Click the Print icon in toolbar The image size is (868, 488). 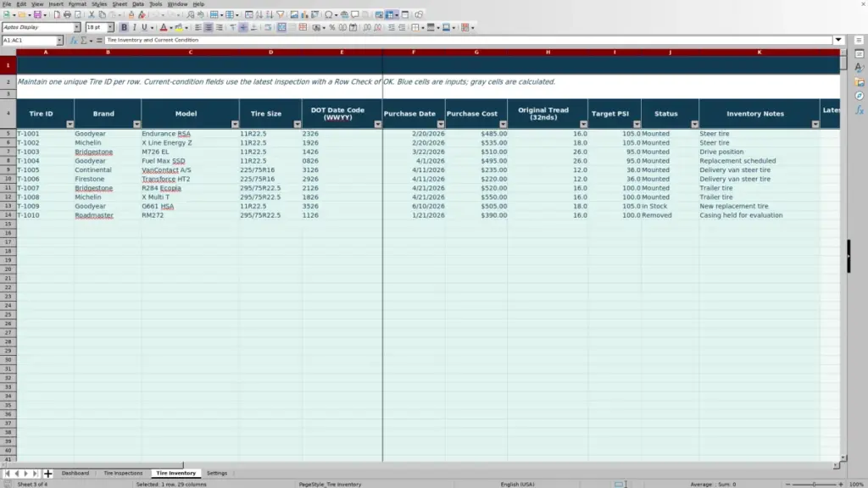point(67,15)
